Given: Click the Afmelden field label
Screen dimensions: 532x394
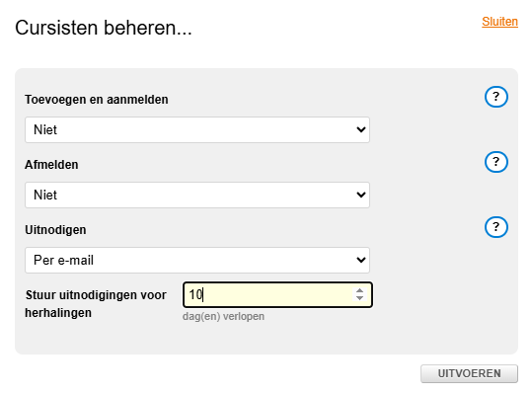Looking at the screenshot, I should (51, 165).
